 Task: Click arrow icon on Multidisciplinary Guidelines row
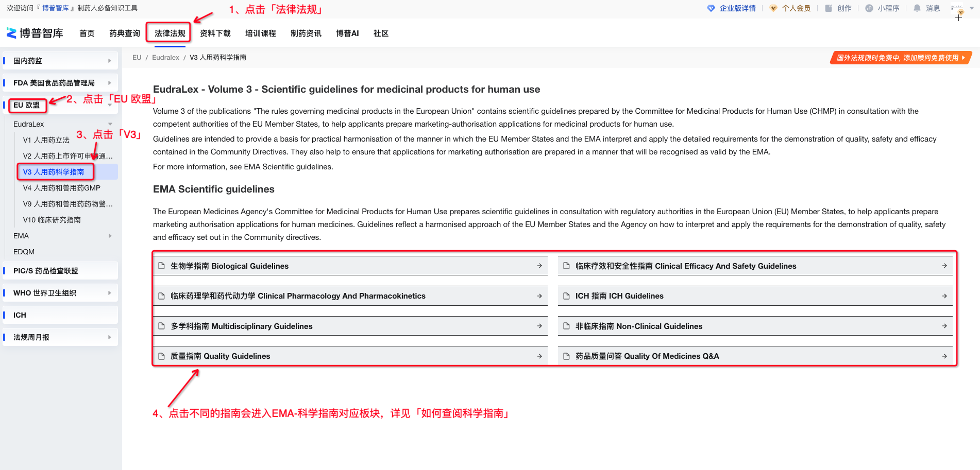pyautogui.click(x=539, y=326)
